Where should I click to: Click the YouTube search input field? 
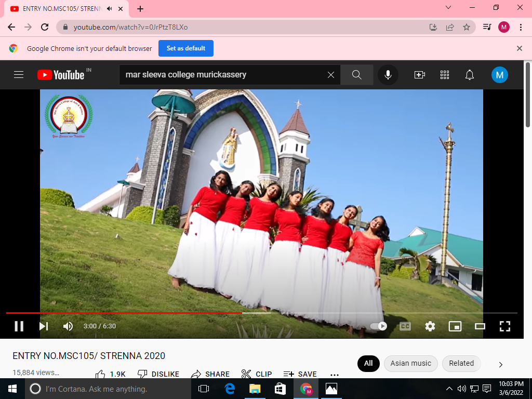click(x=223, y=75)
